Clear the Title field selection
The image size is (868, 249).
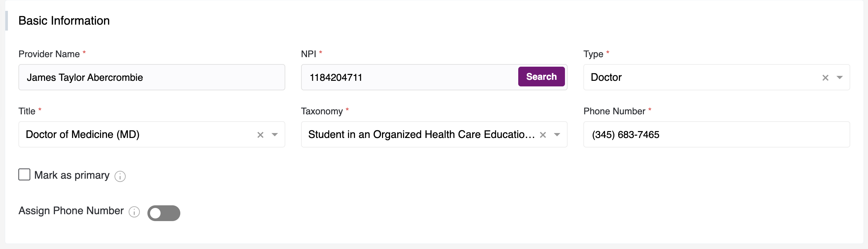pos(260,135)
